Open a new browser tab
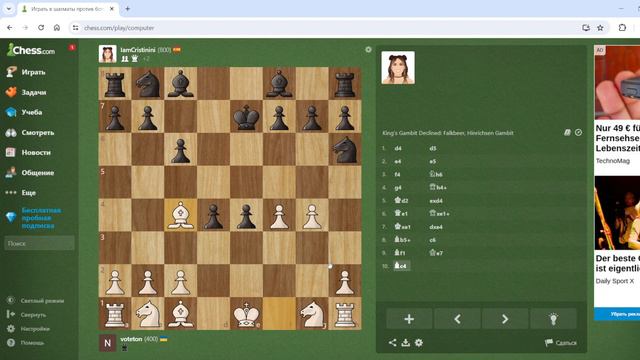The width and height of the screenshot is (640, 360). [x=127, y=9]
